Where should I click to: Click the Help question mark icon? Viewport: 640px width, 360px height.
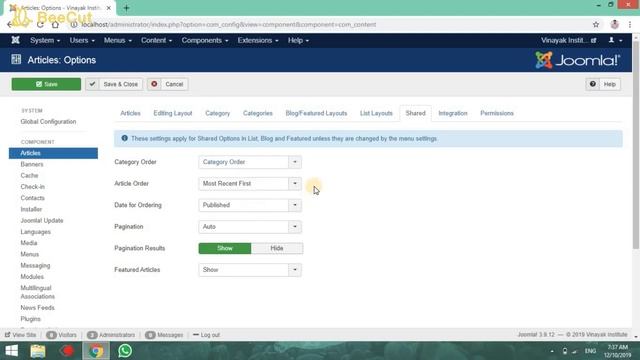[x=593, y=84]
